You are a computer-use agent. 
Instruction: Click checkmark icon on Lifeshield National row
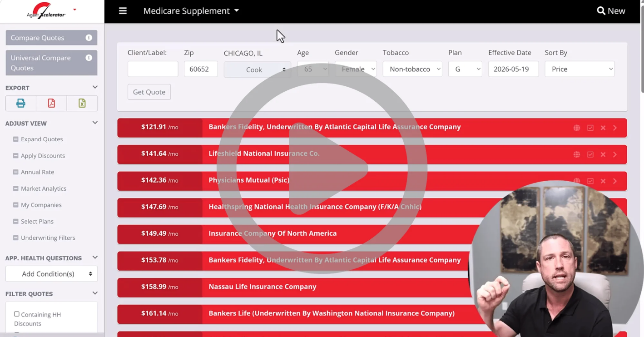tap(590, 154)
